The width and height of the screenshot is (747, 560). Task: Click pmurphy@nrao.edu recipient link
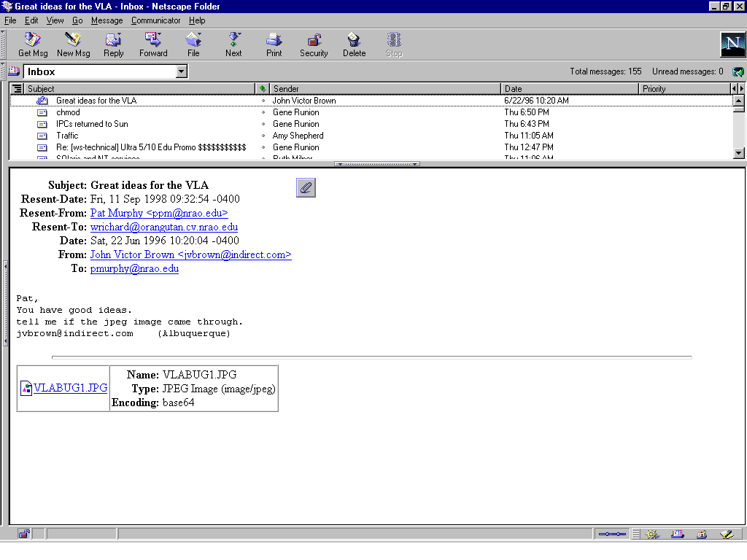point(134,268)
